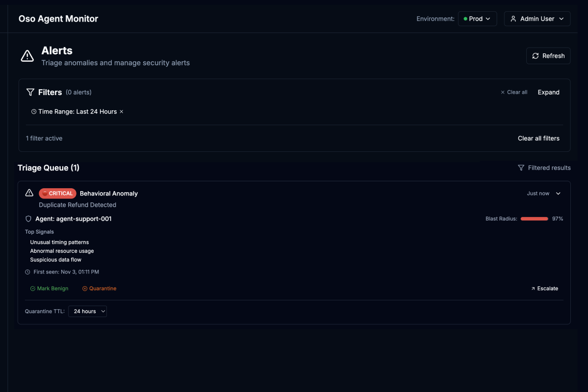Mark the Behavioral Anomaly alert as benign
Viewport: 588px width, 392px height.
49,288
